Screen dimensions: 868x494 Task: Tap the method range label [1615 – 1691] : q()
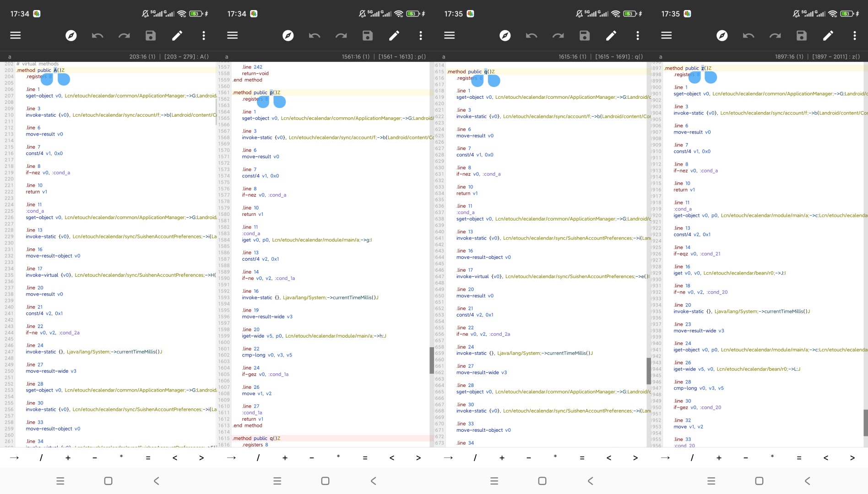tap(619, 57)
